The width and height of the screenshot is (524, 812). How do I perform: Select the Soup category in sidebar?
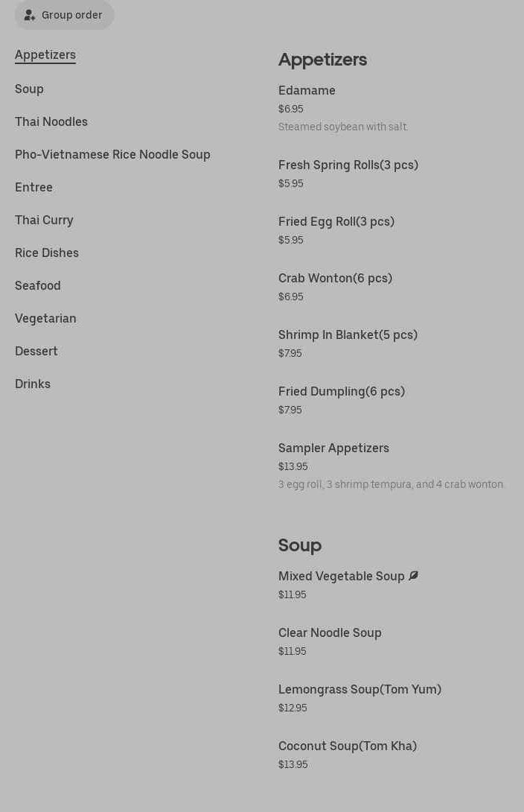click(x=29, y=89)
